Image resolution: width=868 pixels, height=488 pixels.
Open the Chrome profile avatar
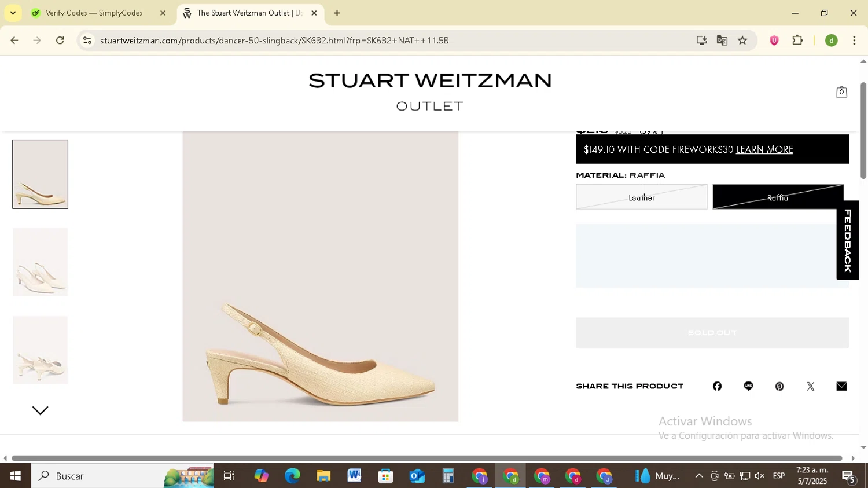coord(832,41)
